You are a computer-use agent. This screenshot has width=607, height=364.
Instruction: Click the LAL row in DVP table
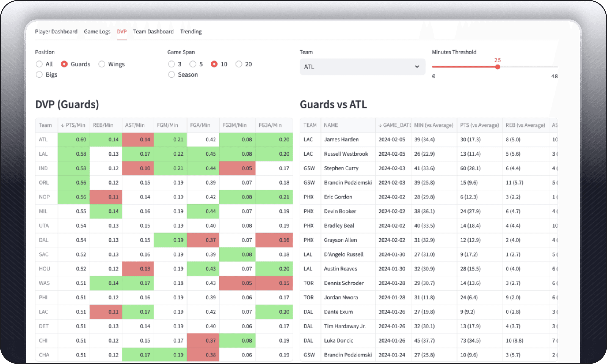[x=43, y=154]
